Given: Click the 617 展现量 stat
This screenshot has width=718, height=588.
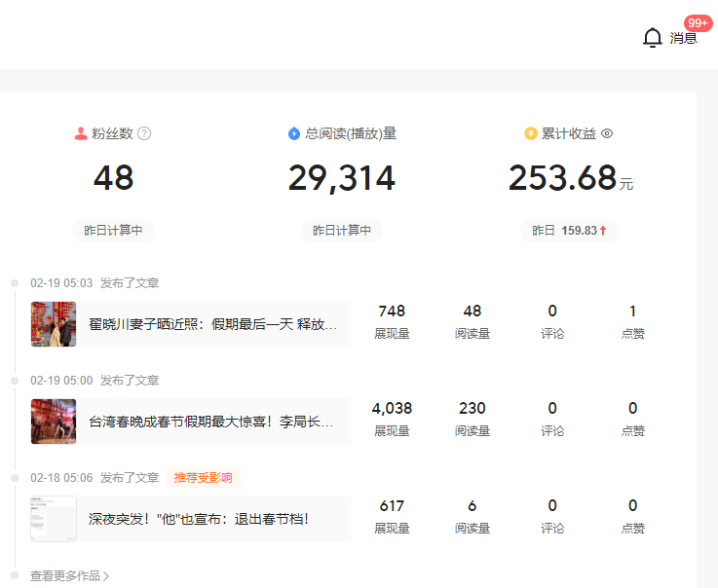Looking at the screenshot, I should (x=392, y=516).
